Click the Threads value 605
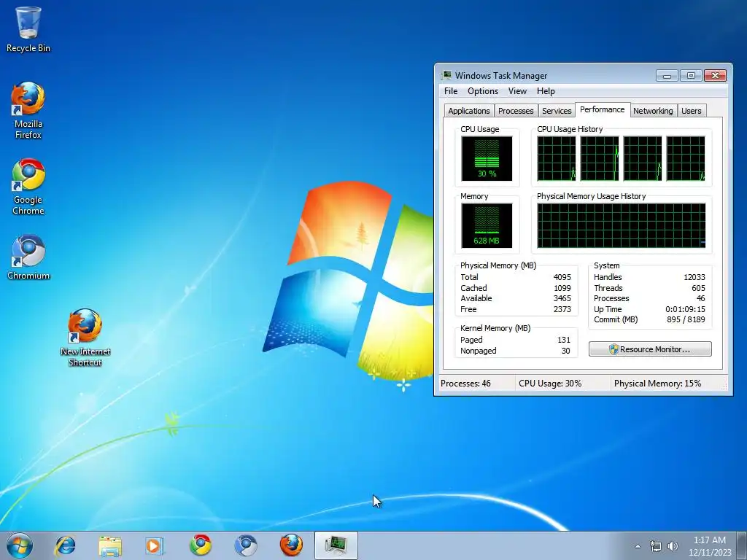Viewport: 747px width, 560px height. tap(698, 288)
